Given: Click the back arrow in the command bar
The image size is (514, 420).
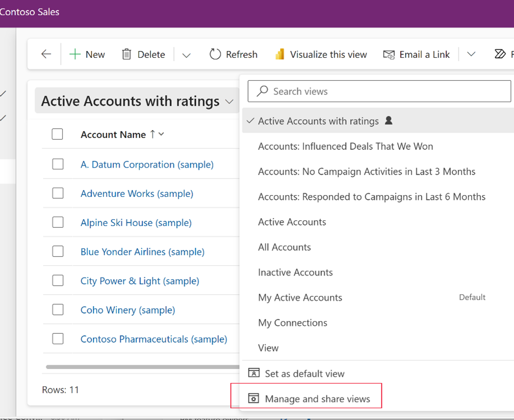Looking at the screenshot, I should (x=45, y=54).
